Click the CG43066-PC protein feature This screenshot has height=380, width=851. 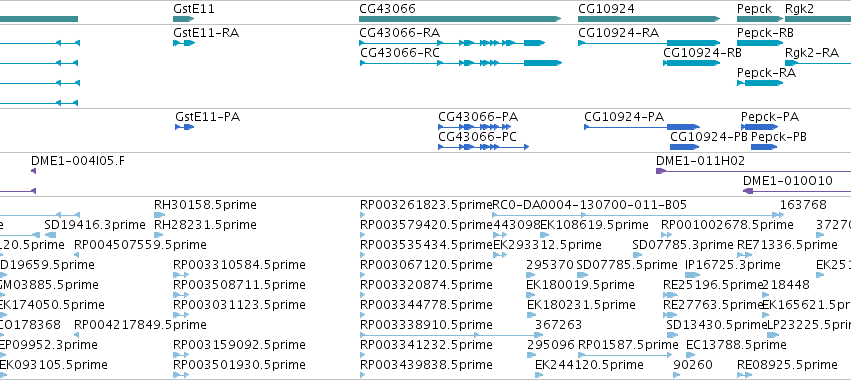pos(484,147)
